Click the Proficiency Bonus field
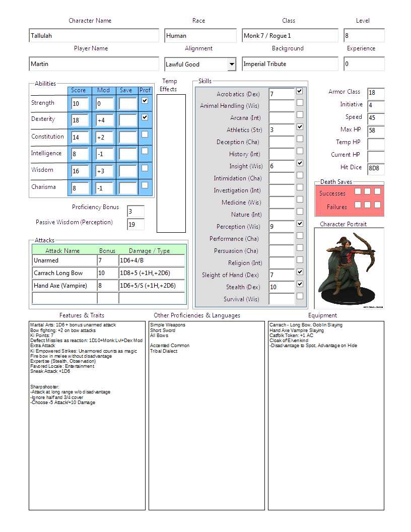 point(135,212)
